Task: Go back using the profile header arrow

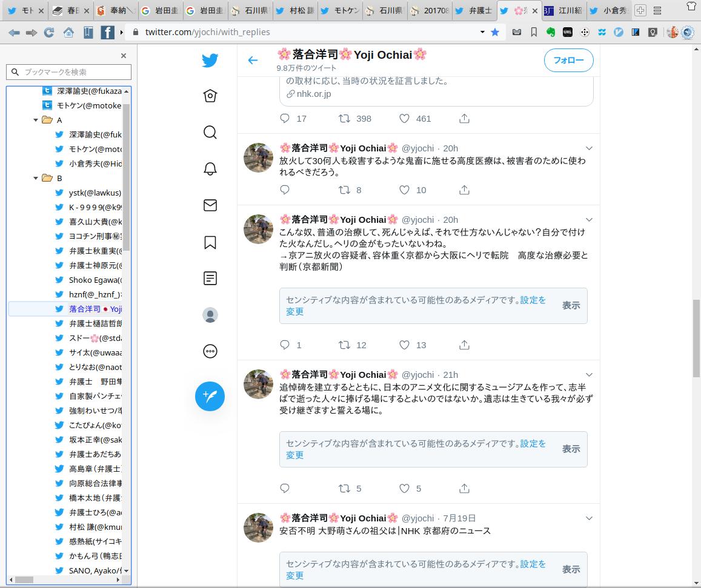Action: click(x=253, y=61)
